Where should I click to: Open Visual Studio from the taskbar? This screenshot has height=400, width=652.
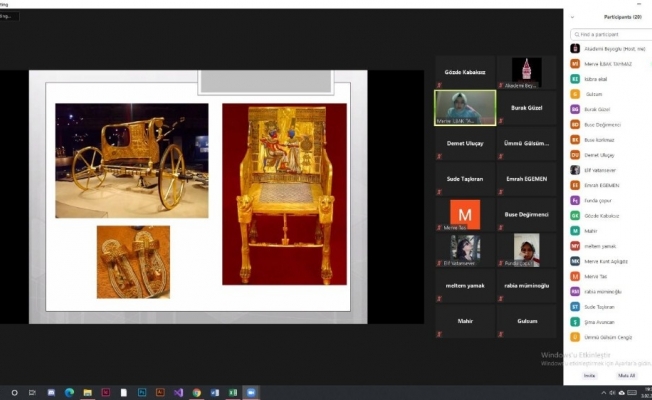(178, 392)
